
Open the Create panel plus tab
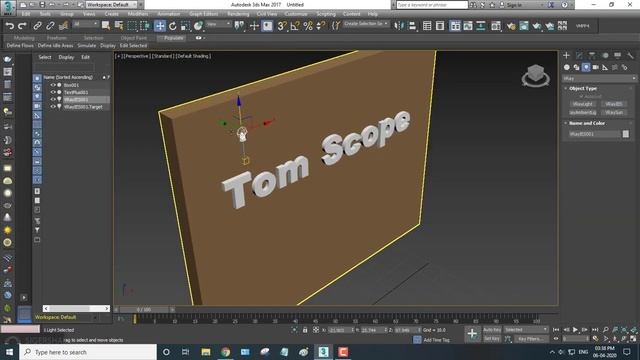(x=566, y=55)
